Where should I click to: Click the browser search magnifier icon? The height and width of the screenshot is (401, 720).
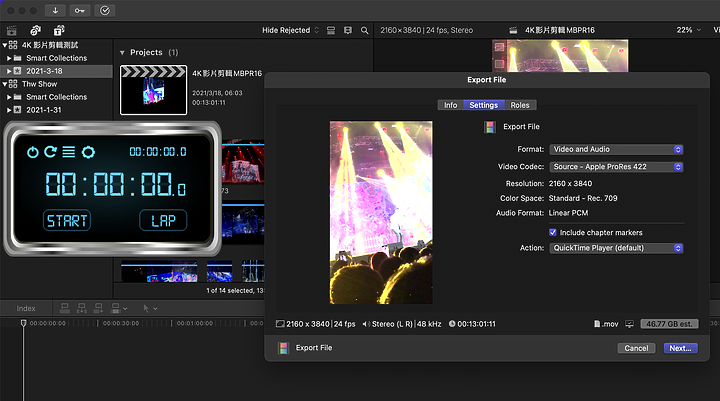[365, 30]
